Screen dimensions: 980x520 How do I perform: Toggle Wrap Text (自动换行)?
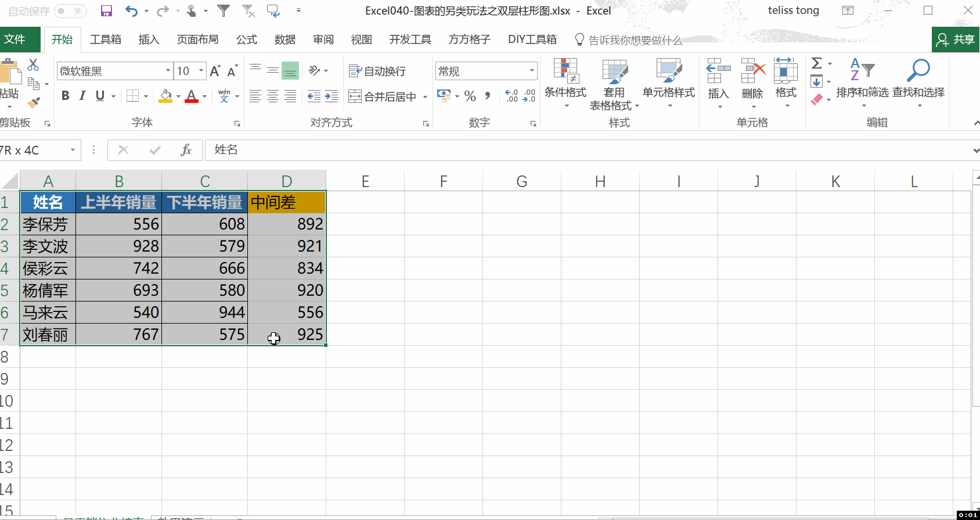click(x=377, y=71)
